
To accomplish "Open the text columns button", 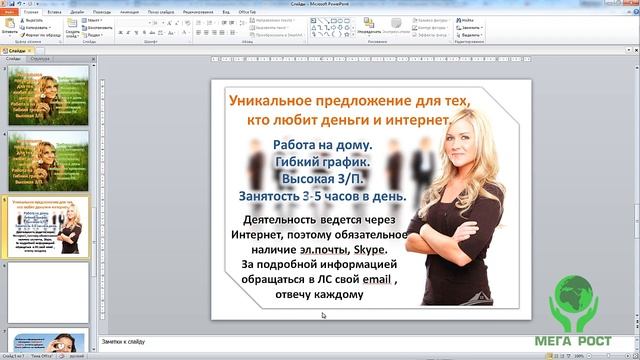I will (x=233, y=33).
